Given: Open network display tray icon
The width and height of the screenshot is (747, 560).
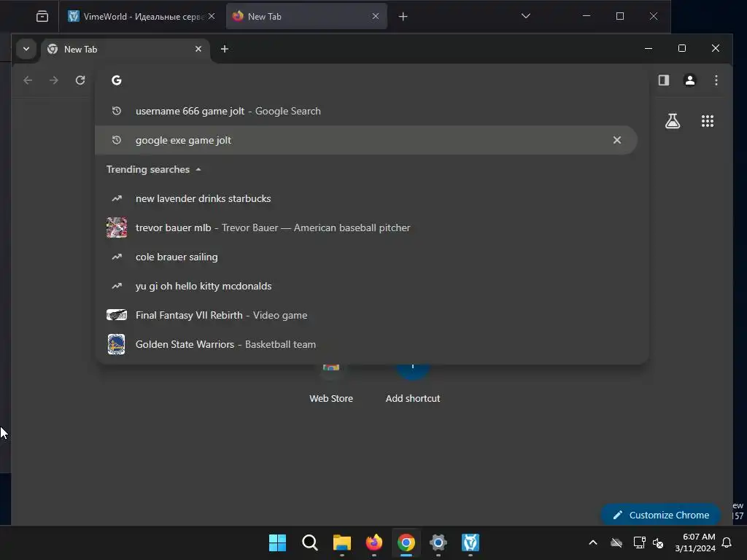Looking at the screenshot, I should click(639, 542).
